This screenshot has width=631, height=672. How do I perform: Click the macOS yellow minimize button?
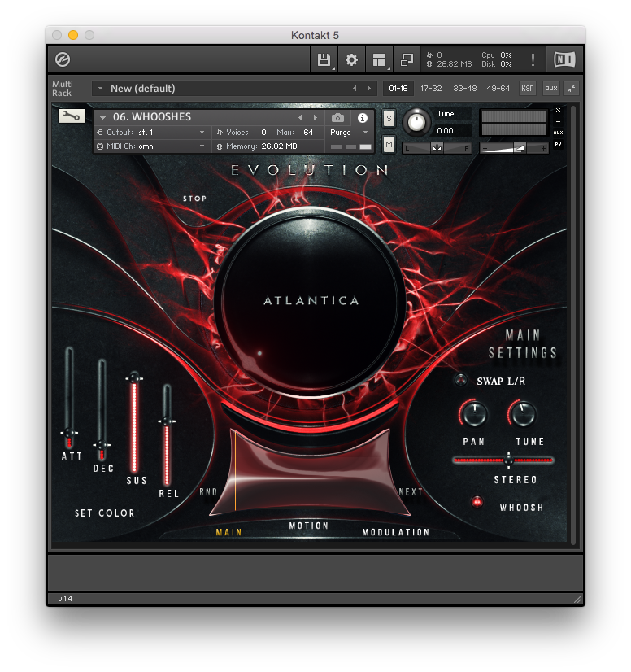[x=73, y=35]
